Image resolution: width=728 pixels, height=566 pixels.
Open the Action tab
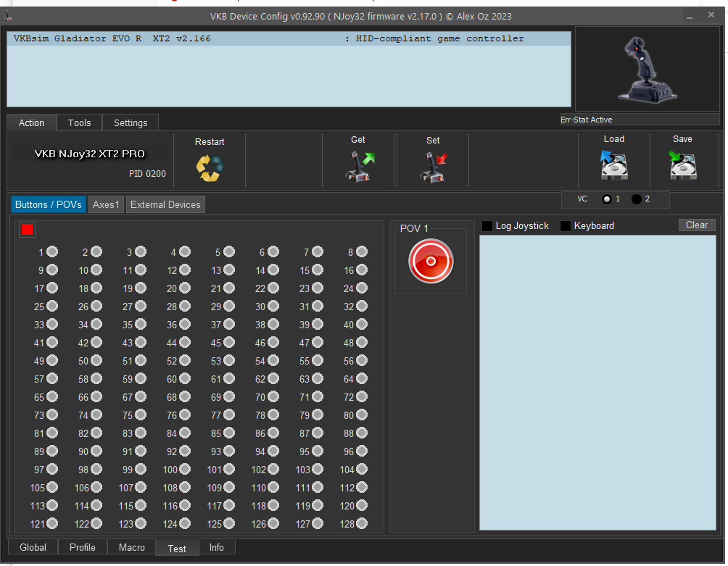pos(32,123)
